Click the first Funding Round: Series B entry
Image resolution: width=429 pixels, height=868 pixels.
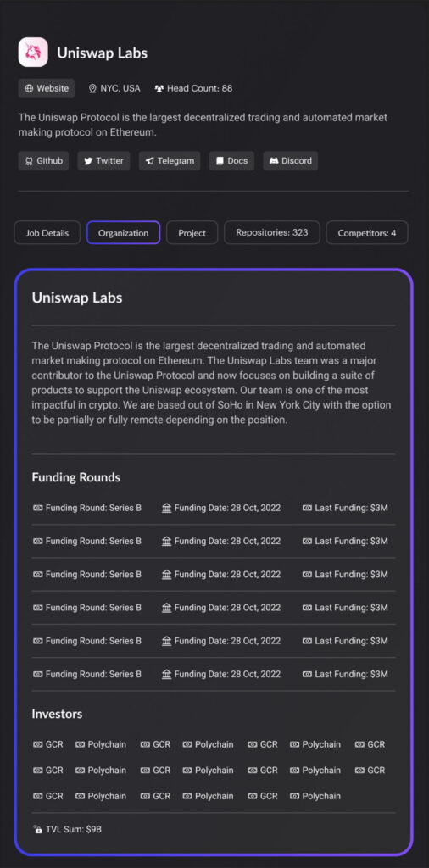pos(87,508)
